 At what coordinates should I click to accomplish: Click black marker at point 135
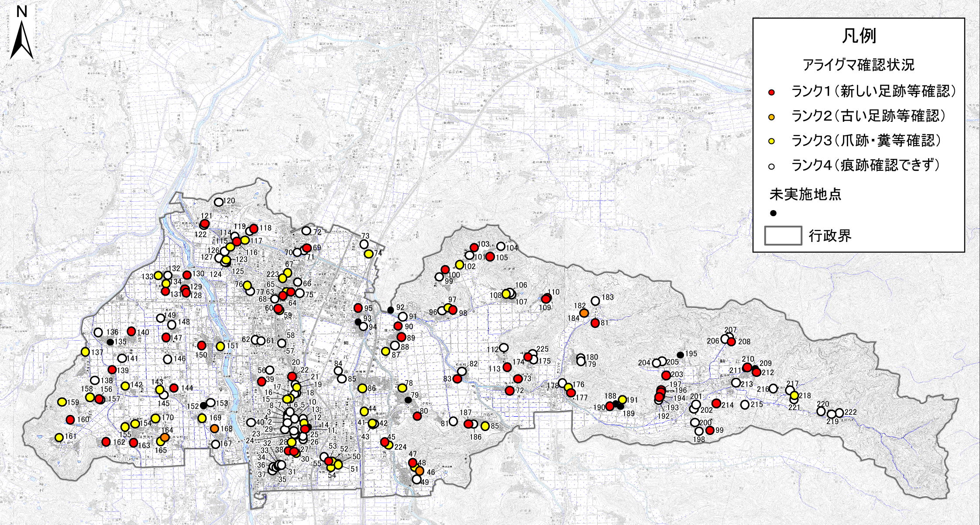coord(110,342)
